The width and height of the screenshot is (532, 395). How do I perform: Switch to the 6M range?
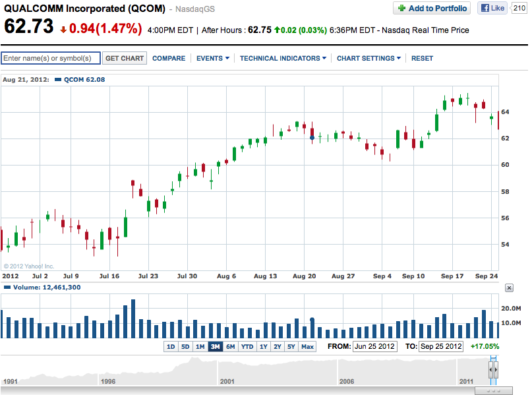click(x=230, y=346)
